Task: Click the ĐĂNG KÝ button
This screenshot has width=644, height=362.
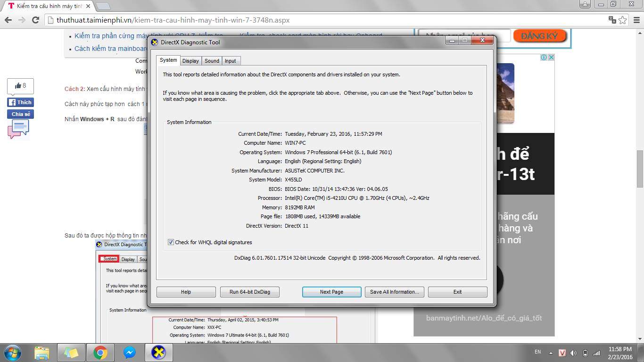Action: tap(540, 36)
